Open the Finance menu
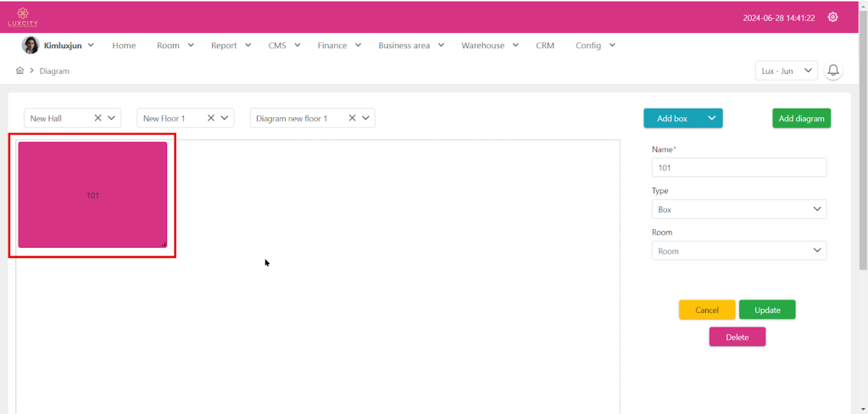 (x=340, y=46)
